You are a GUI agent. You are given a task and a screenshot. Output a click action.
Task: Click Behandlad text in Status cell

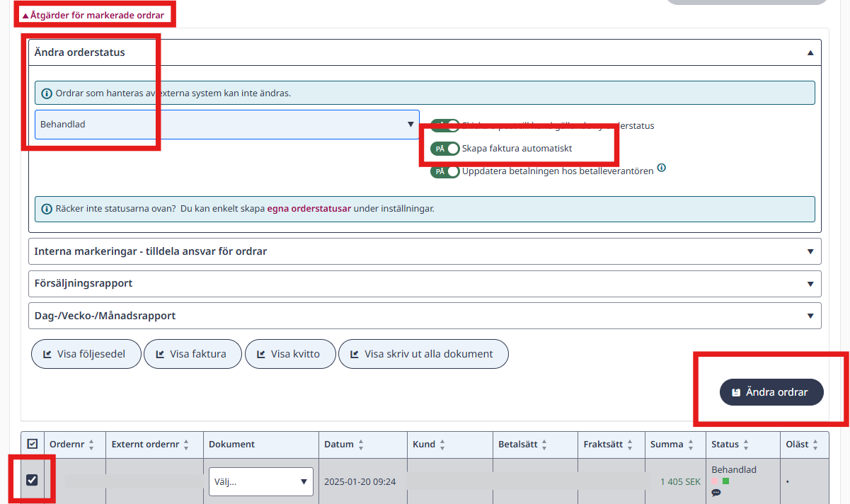click(734, 469)
